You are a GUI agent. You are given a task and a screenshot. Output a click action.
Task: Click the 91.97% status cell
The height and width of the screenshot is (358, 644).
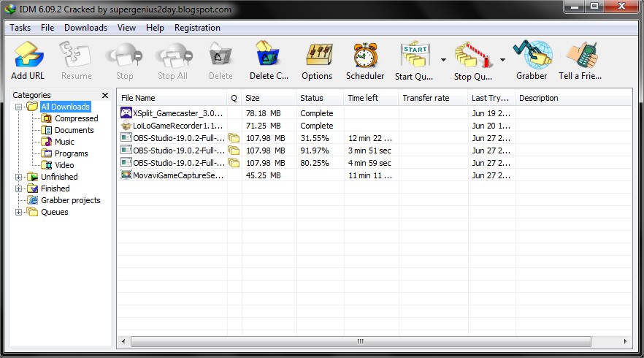(x=315, y=151)
